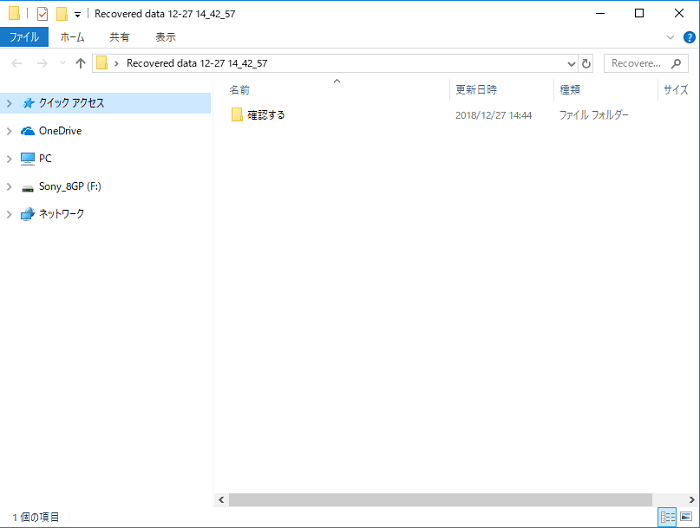Open the recent locations dropdown arrow

62,63
